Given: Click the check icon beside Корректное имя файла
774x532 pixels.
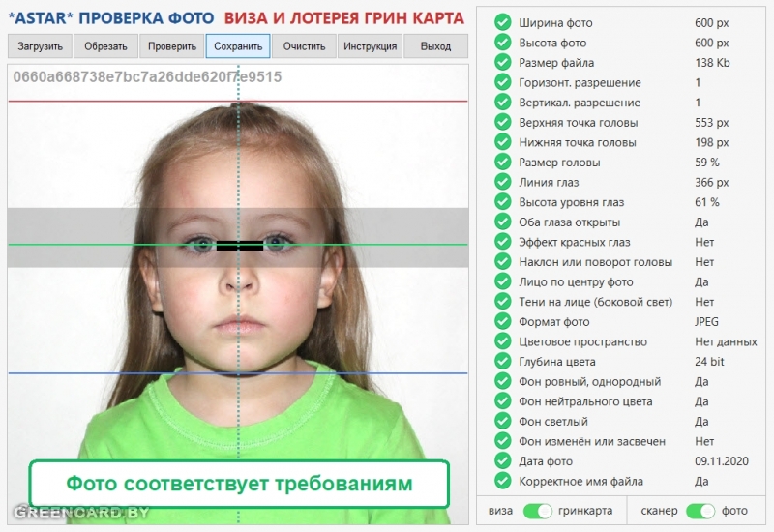Looking at the screenshot, I should (502, 481).
